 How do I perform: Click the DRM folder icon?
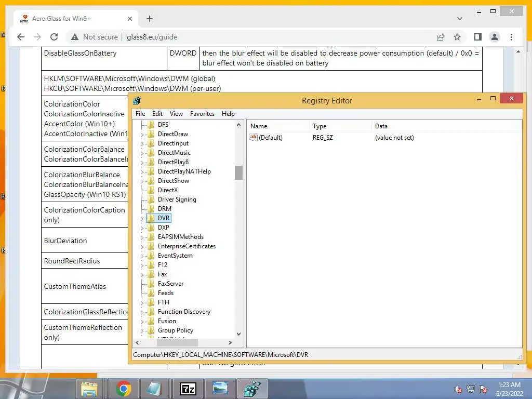point(151,209)
